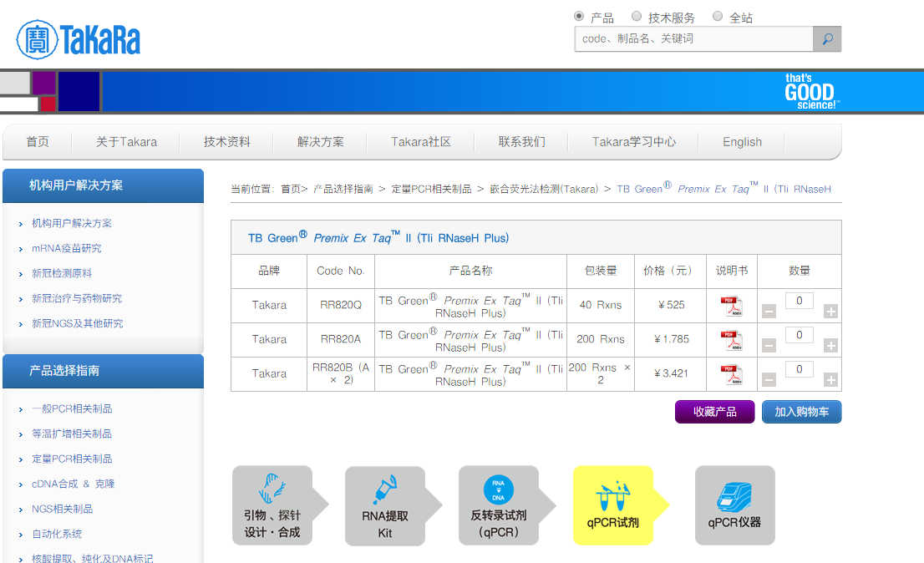Image resolution: width=924 pixels, height=563 pixels.
Task: Open 新冠NGS及其他研究 sidebar link
Action: (x=77, y=323)
